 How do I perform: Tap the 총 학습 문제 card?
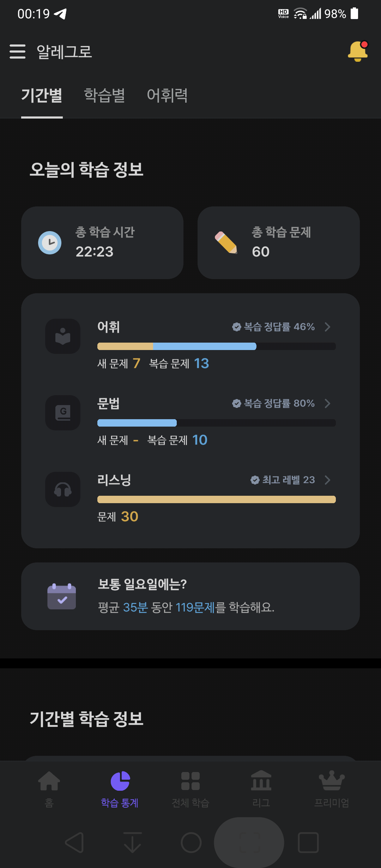279,243
